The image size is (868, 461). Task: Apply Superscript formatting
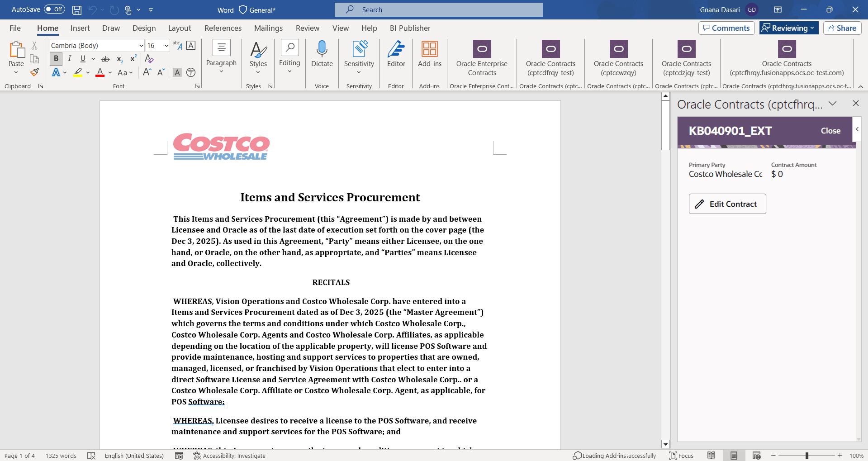(x=133, y=59)
